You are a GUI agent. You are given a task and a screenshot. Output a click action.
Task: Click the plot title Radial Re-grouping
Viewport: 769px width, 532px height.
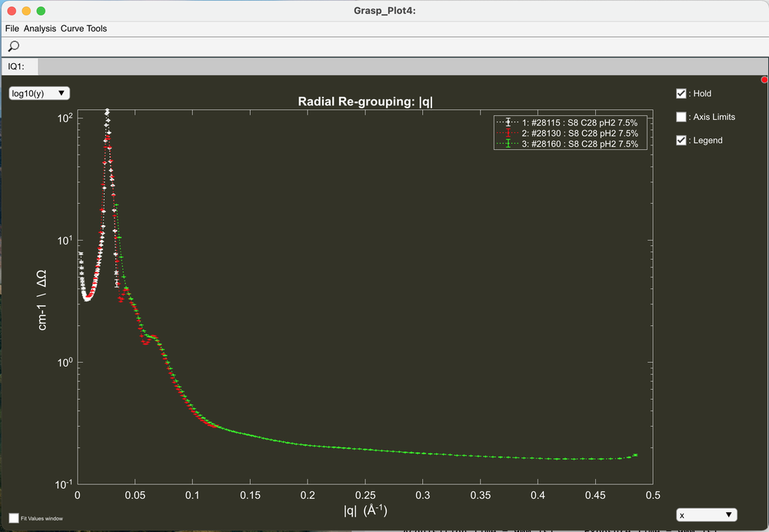(365, 101)
